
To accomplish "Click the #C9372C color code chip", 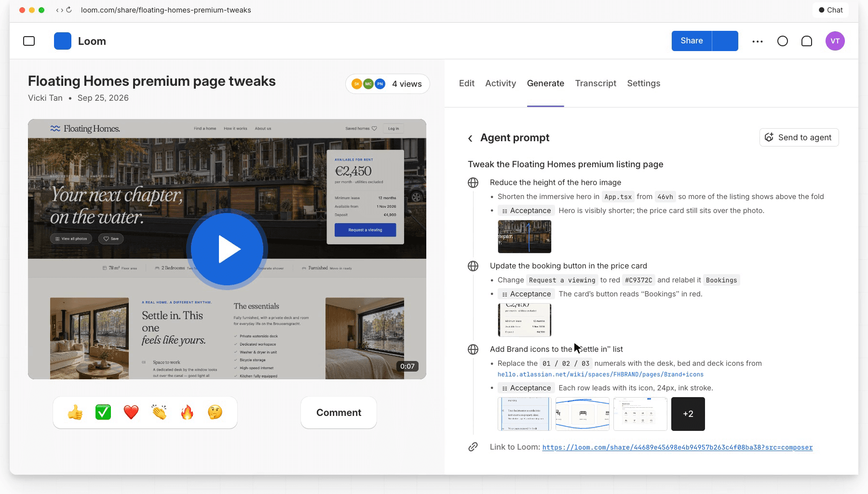I will coord(638,280).
